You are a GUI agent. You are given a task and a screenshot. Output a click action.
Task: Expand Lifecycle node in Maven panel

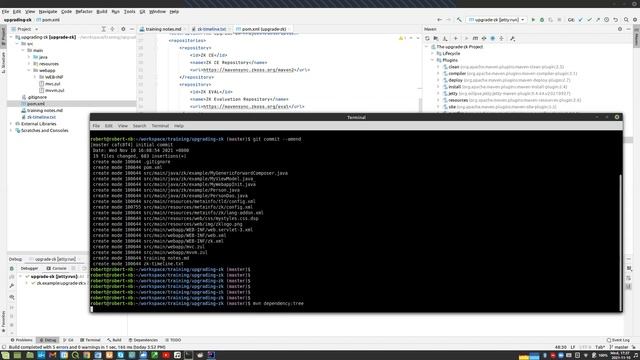click(x=433, y=53)
